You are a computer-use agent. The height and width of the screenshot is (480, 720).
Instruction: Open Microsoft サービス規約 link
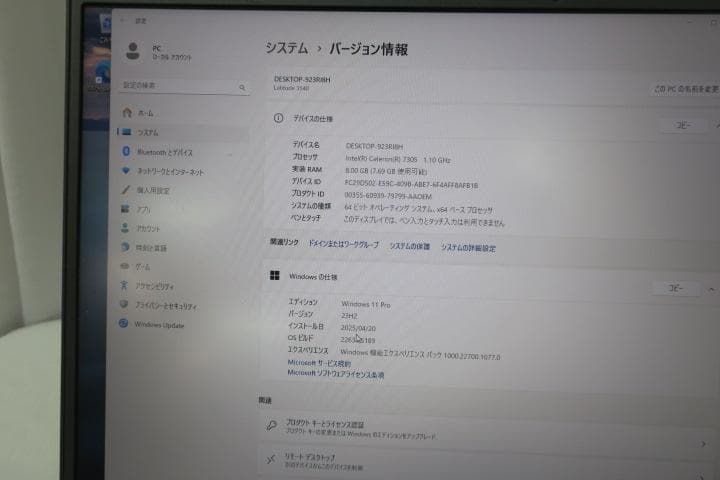[319, 363]
